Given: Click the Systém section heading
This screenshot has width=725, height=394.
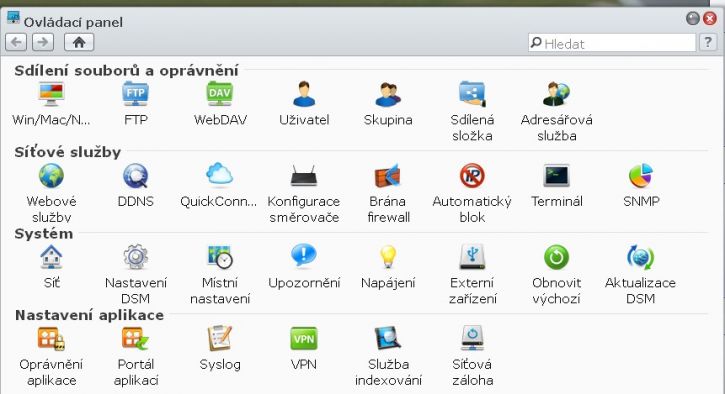Looking at the screenshot, I should pyautogui.click(x=43, y=234).
